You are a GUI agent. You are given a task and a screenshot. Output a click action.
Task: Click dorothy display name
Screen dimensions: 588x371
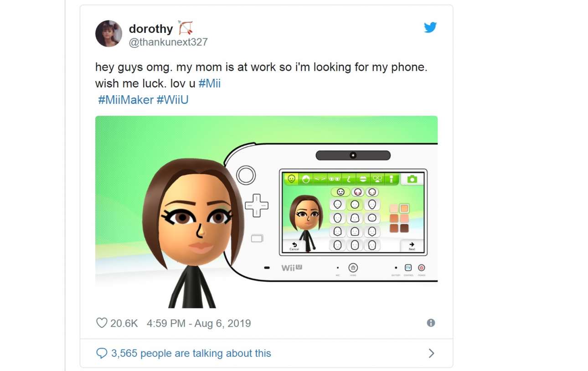[x=151, y=29]
